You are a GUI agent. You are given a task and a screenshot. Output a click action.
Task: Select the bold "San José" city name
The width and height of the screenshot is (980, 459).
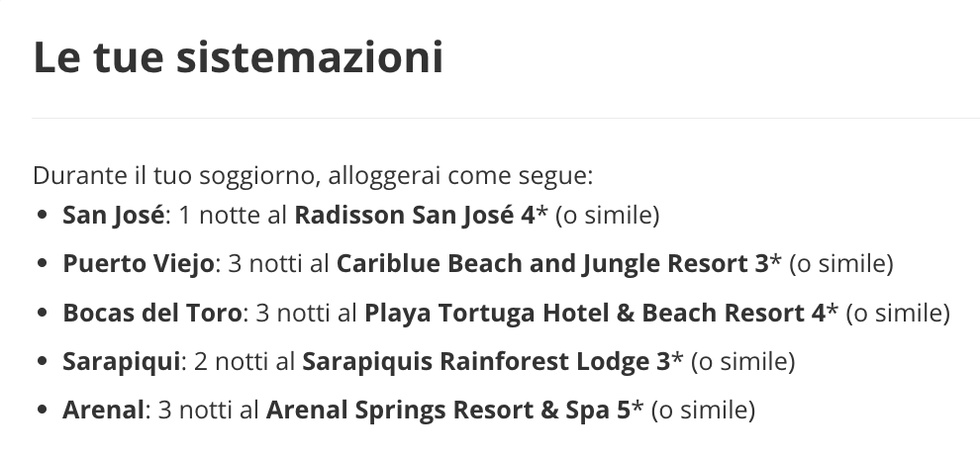click(113, 216)
